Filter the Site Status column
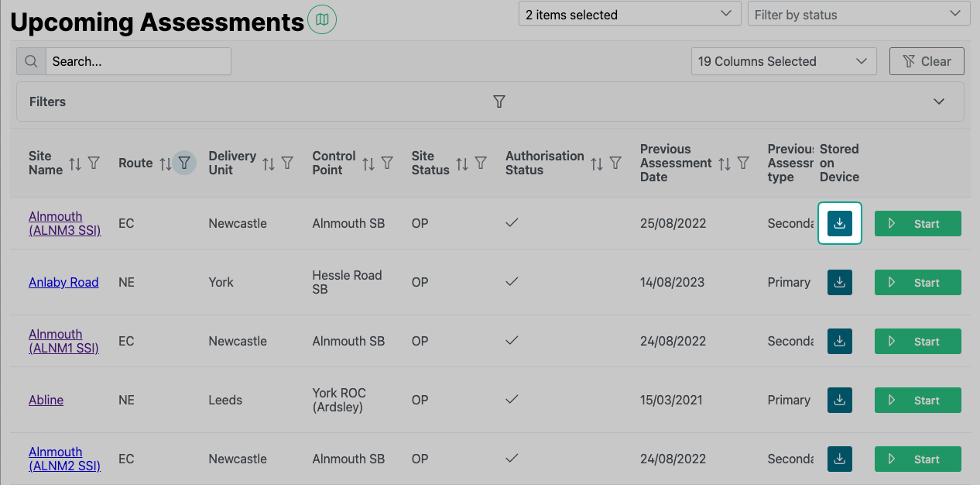The height and width of the screenshot is (485, 980). pyautogui.click(x=481, y=163)
